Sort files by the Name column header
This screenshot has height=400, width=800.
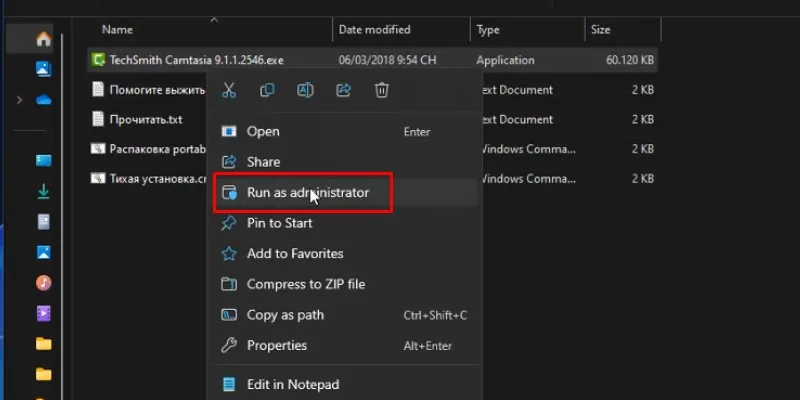pos(117,30)
